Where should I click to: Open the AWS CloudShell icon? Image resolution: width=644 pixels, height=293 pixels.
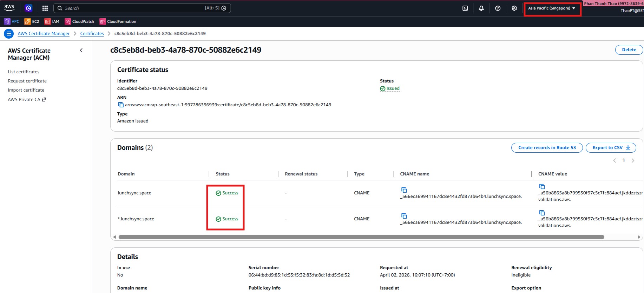coord(465,8)
